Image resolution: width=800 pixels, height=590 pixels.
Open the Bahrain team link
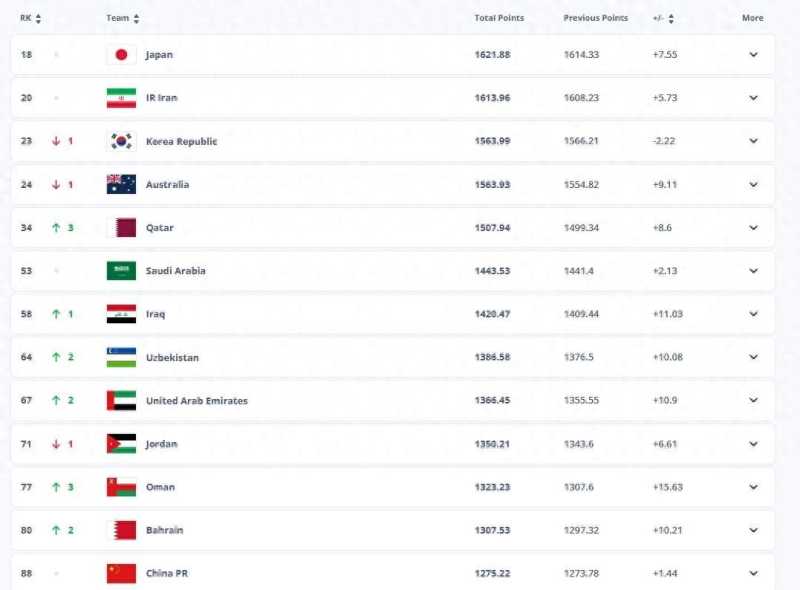164,530
